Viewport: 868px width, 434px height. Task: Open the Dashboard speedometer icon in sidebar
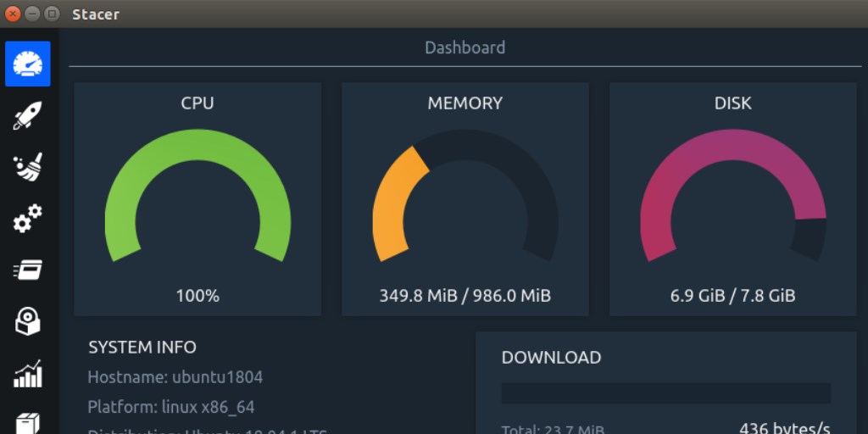(x=28, y=64)
